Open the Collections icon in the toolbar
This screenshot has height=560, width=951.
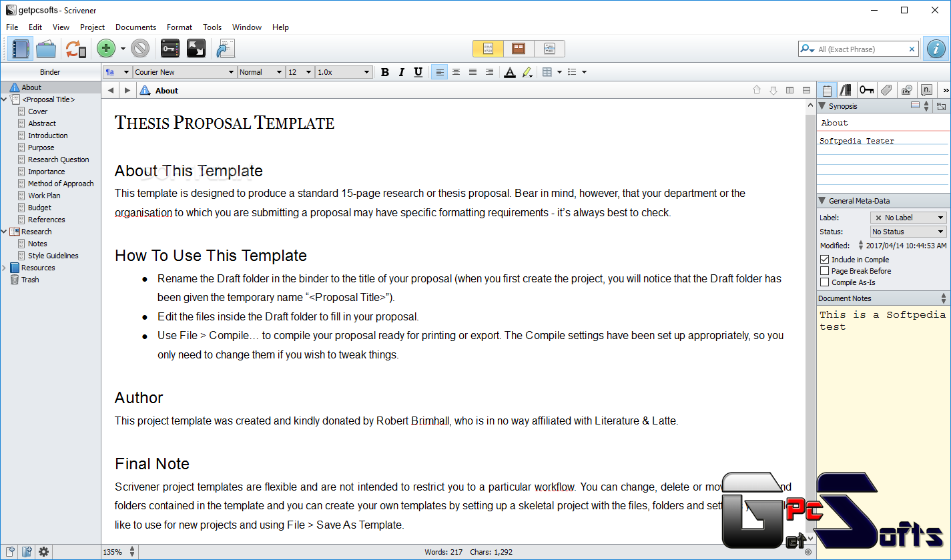tap(46, 49)
